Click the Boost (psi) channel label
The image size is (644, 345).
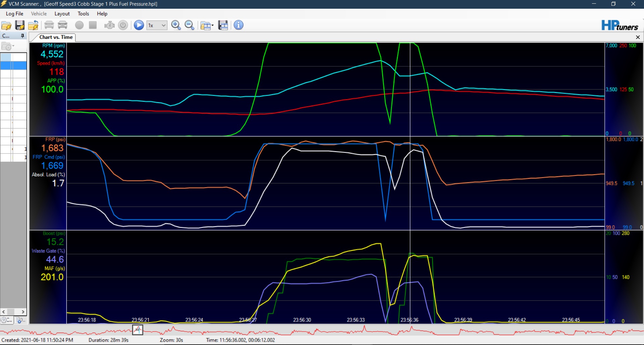pyautogui.click(x=54, y=233)
